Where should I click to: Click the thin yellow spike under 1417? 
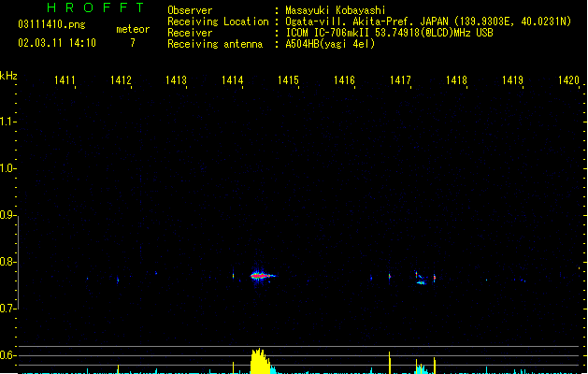390,363
